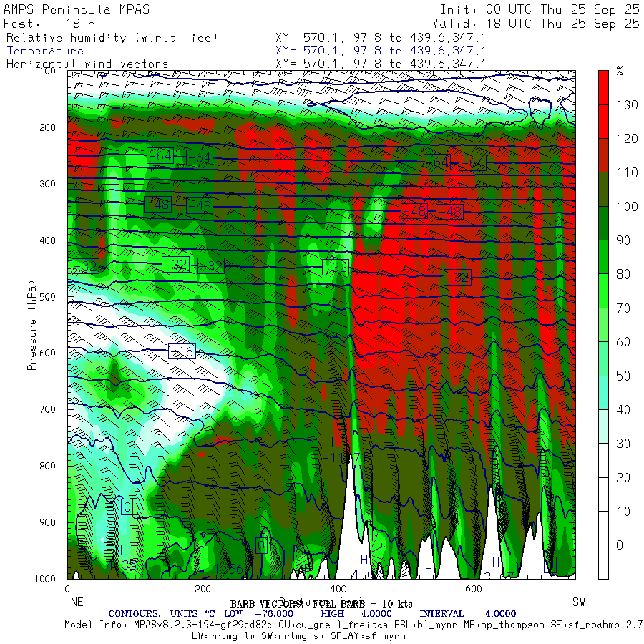Click the 'CONTOURS: UNITS=°C' legend text
Image resolution: width=644 pixels, height=644 pixels.
pos(162,614)
